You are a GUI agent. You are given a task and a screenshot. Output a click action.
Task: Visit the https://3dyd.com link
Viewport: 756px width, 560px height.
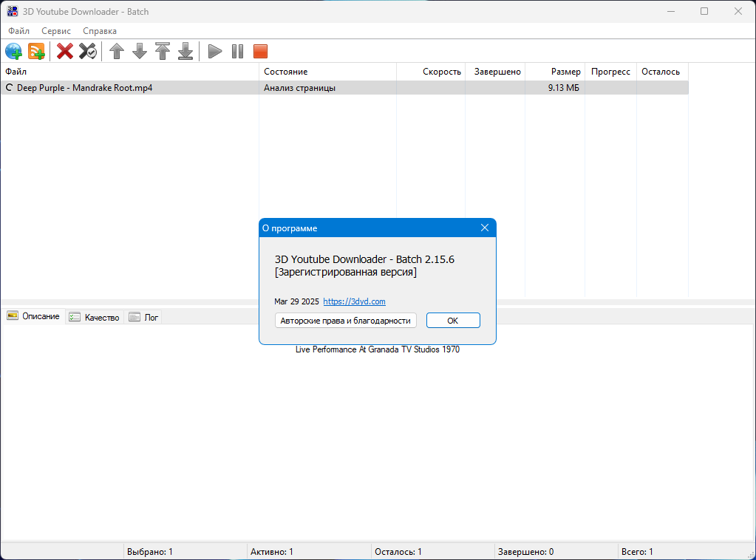pos(355,301)
